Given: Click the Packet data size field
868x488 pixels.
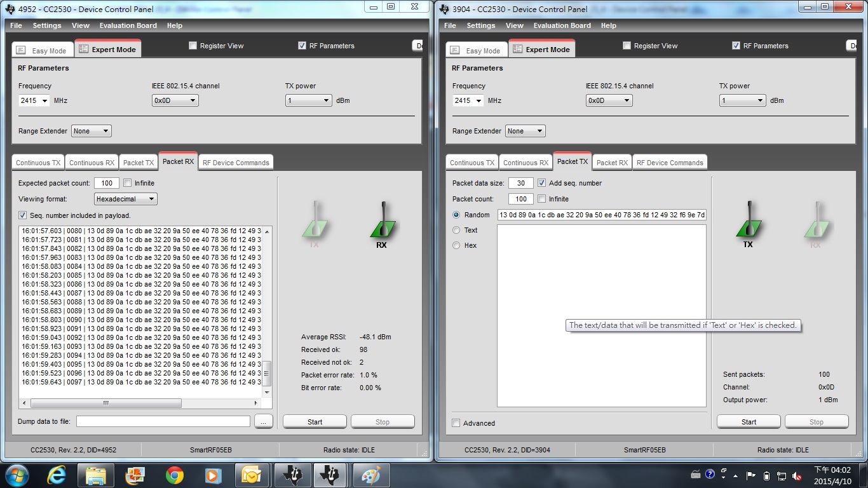Looking at the screenshot, I should [521, 183].
